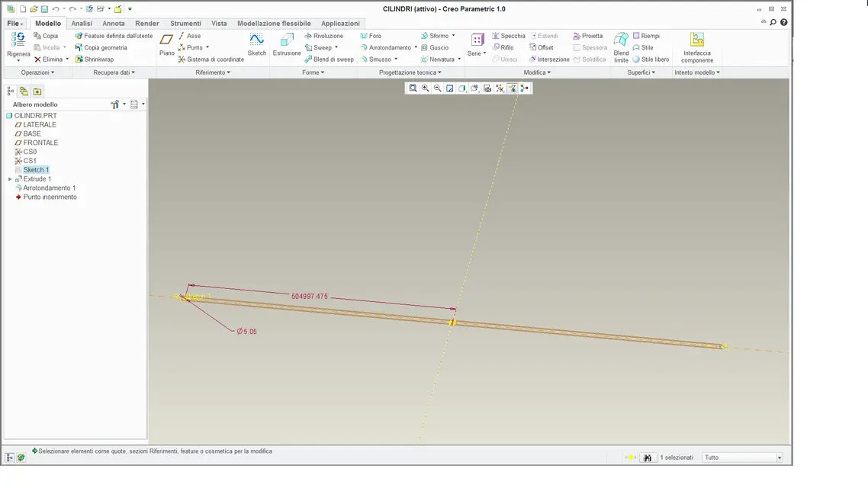Select the Rivoluzione revolve tool

[x=324, y=36]
